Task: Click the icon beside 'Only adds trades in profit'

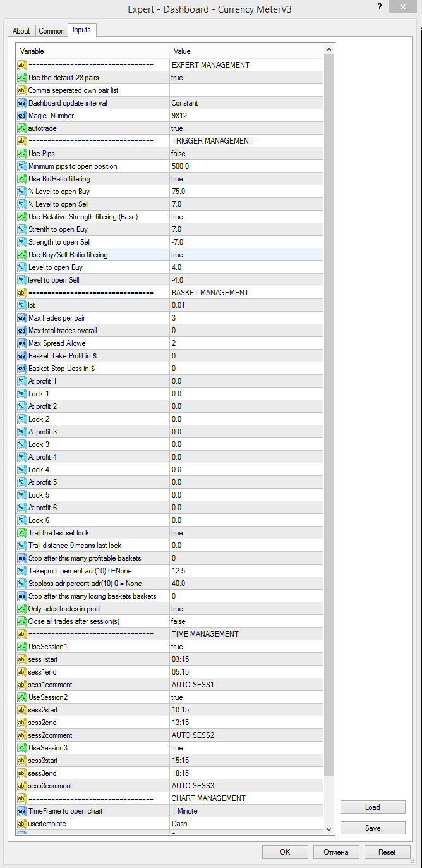Action: (x=21, y=609)
